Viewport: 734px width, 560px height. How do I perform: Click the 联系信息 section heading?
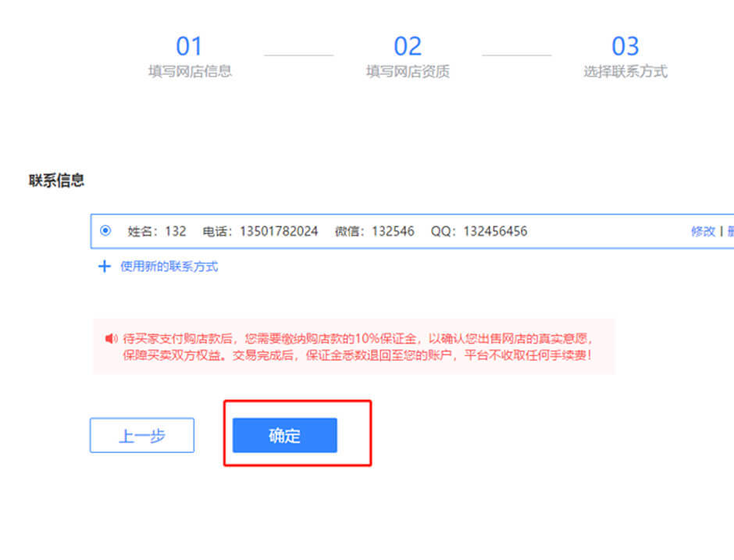point(57,180)
